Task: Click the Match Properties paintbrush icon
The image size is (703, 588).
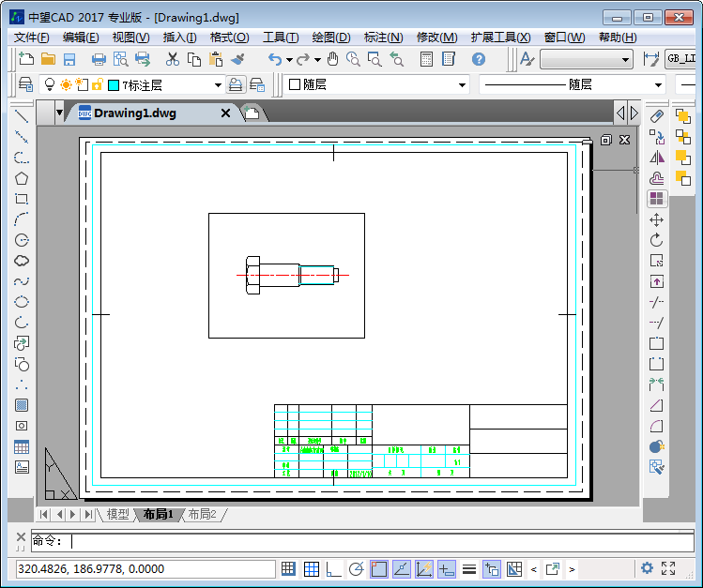Action: click(x=237, y=59)
